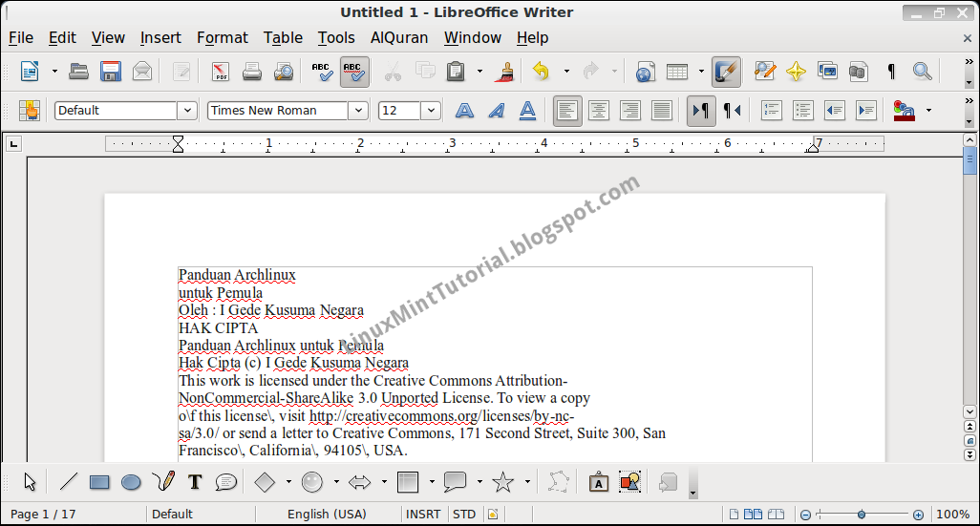
Task: Open the Tools menu
Action: pyautogui.click(x=336, y=37)
